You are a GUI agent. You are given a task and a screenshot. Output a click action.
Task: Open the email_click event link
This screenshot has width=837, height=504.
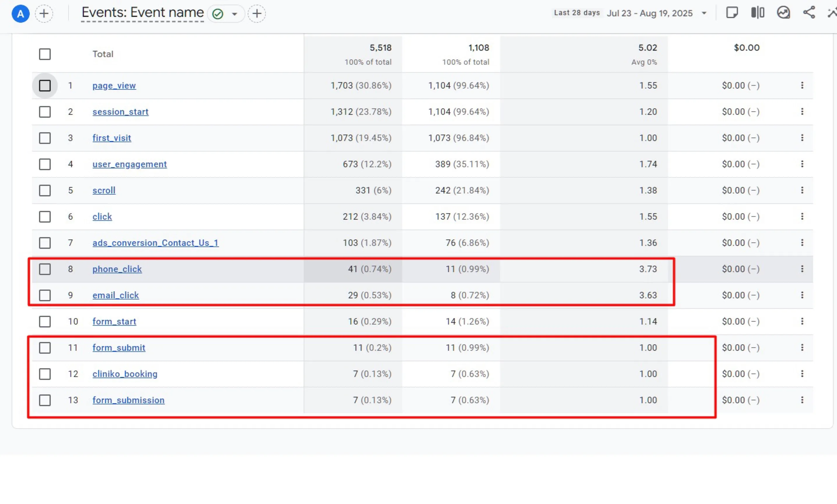116,295
